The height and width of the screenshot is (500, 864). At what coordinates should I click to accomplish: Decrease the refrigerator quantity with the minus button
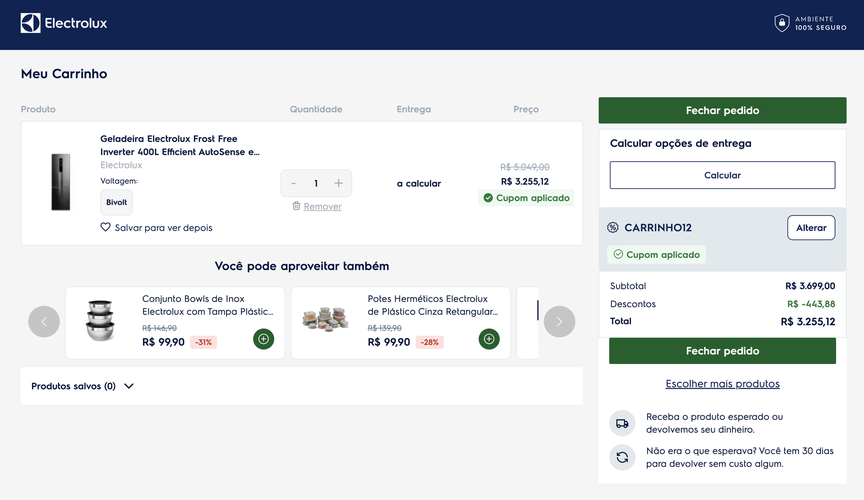pos(294,183)
